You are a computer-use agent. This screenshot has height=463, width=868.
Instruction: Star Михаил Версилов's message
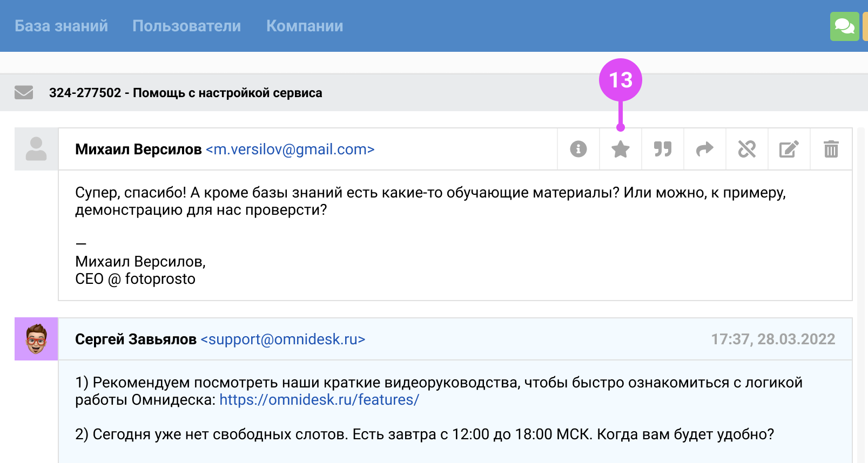pos(621,149)
